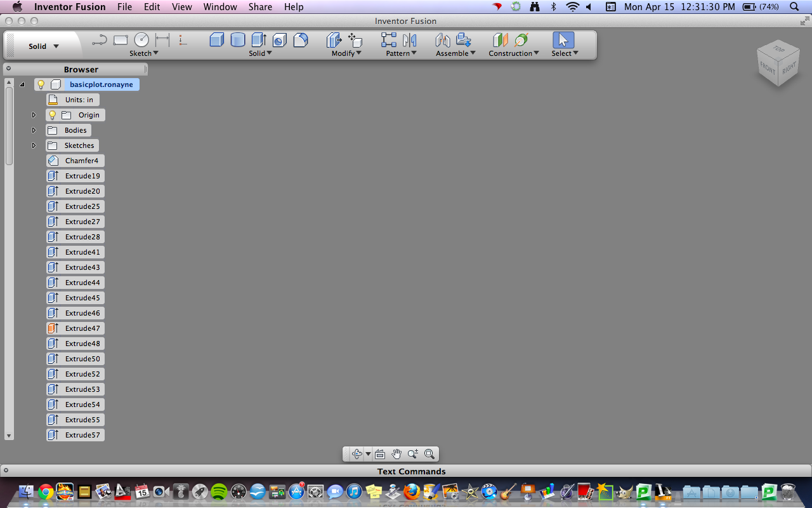812x508 pixels.
Task: Select the Pan hand tool
Action: (396, 453)
